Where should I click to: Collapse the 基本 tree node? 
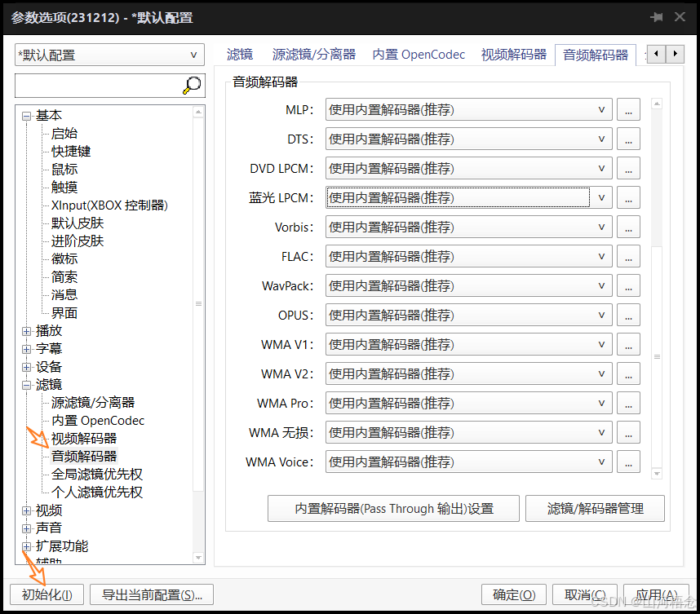[26, 116]
